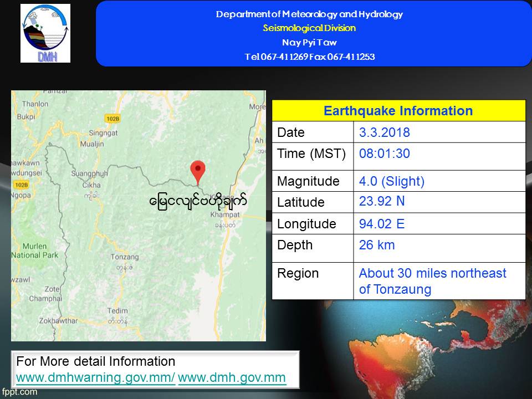Select the 'Seismological Division' yellow heading

[x=309, y=28]
